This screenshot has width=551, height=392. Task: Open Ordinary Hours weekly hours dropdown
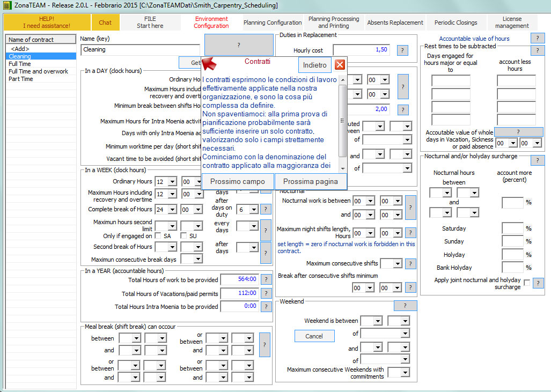point(172,182)
